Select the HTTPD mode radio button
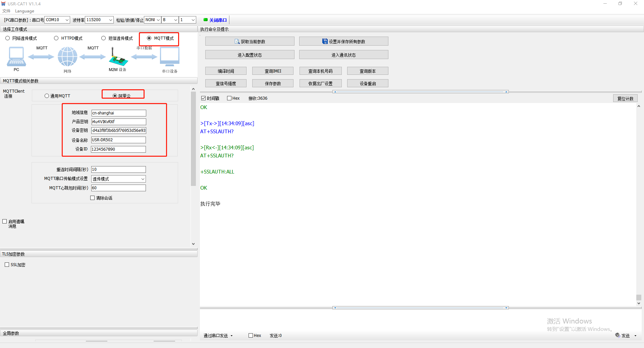644x348 pixels. [x=56, y=38]
